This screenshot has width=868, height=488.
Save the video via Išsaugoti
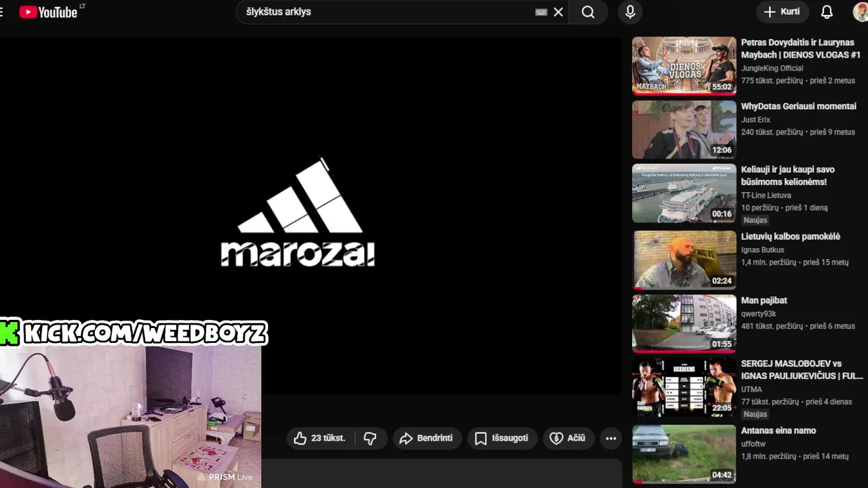[501, 439]
